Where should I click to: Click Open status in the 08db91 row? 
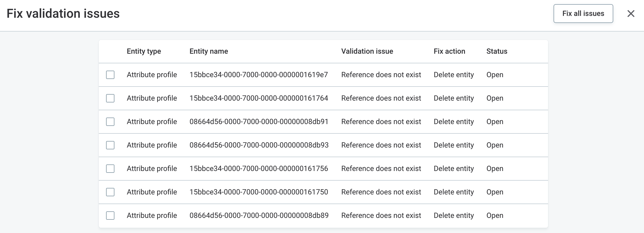tap(495, 122)
